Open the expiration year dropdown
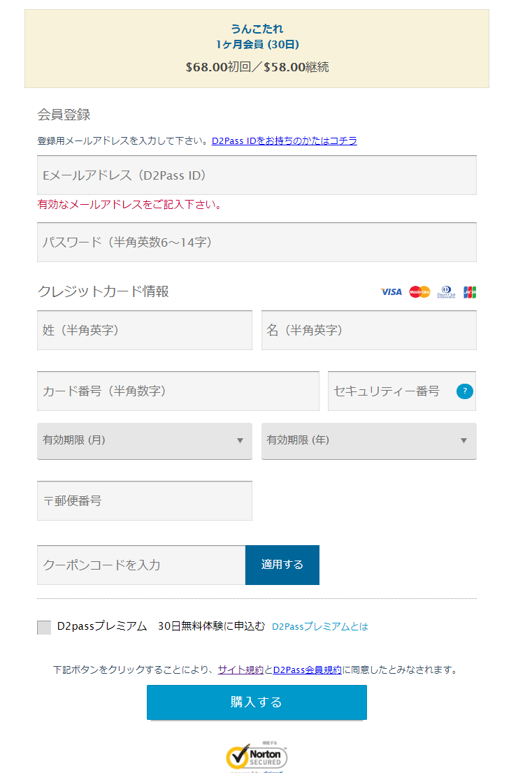The image size is (532, 773). pos(368,441)
